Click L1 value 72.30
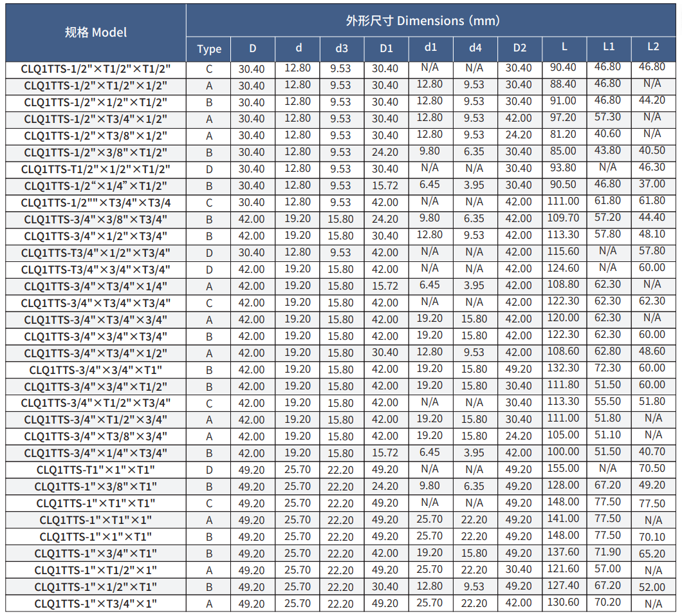The width and height of the screenshot is (682, 616). (x=607, y=368)
